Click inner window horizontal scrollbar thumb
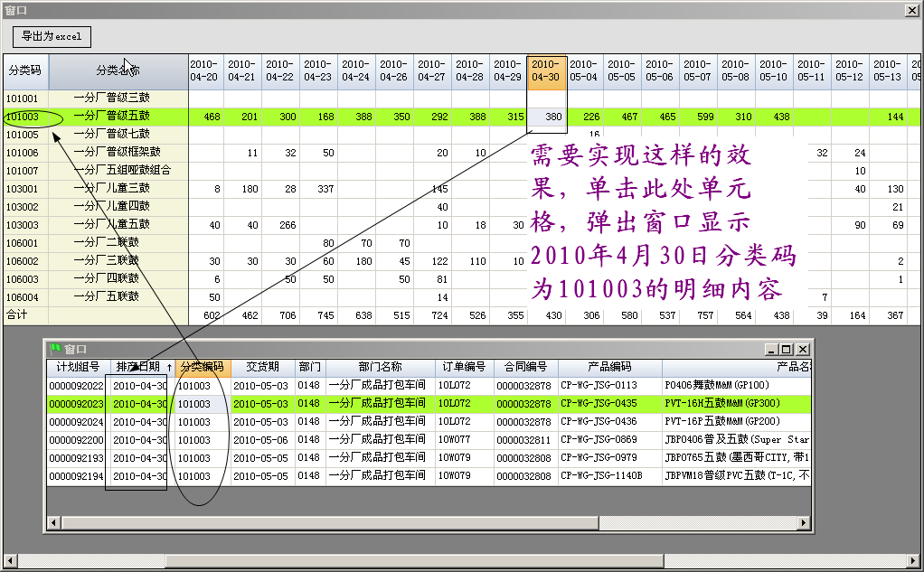Screen dimensions: 924x572 pos(330,522)
